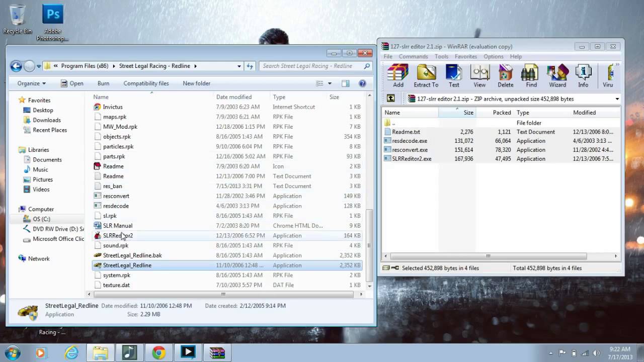Expand Program Files (x86) breadcrumb arrow

[x=114, y=66]
